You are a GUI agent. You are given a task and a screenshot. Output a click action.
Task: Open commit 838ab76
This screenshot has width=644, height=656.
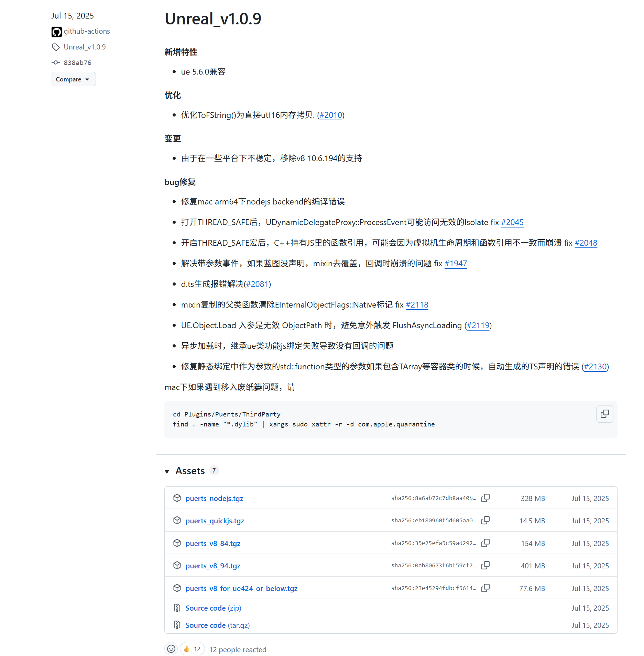(x=77, y=63)
